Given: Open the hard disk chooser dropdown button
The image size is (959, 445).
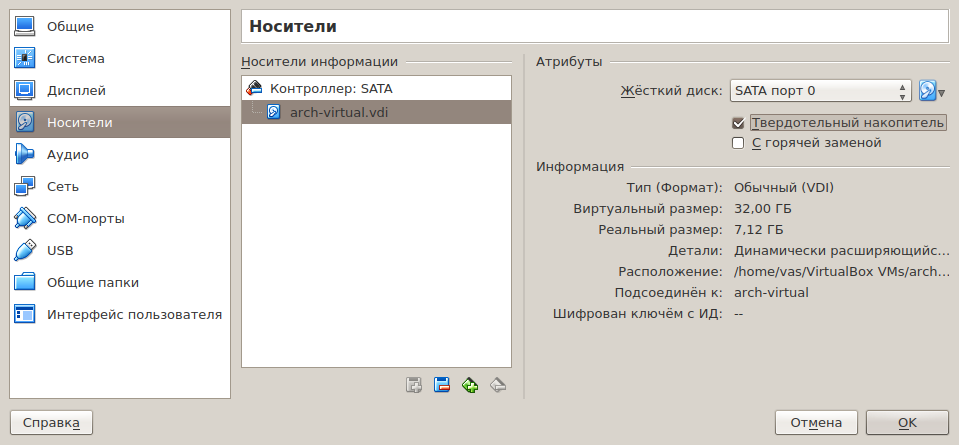Looking at the screenshot, I should coord(932,91).
